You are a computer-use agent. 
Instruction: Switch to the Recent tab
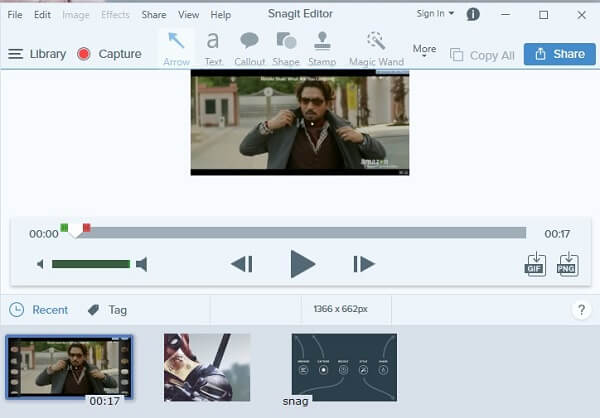[39, 310]
